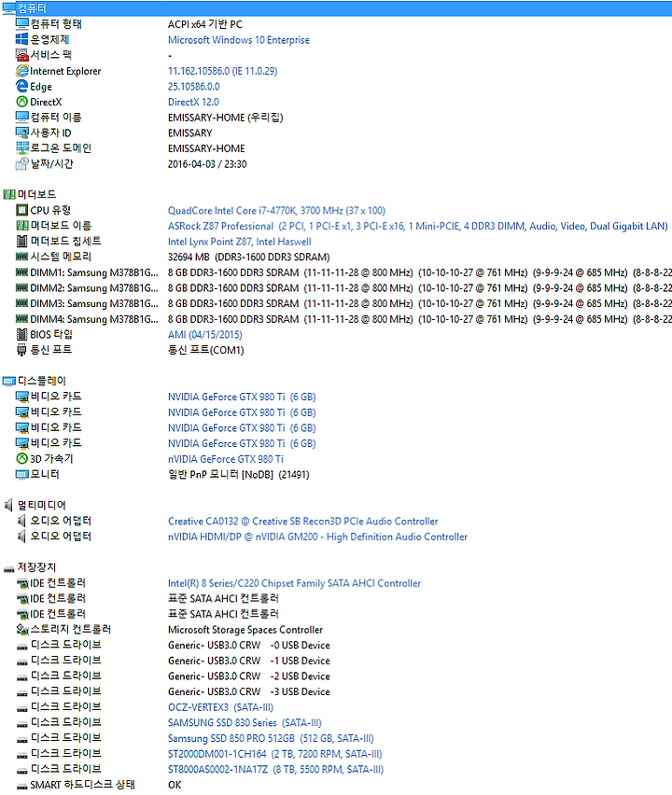The height and width of the screenshot is (795, 672).
Task: Click the 운영체제 Windows logo icon
Action: [x=21, y=39]
